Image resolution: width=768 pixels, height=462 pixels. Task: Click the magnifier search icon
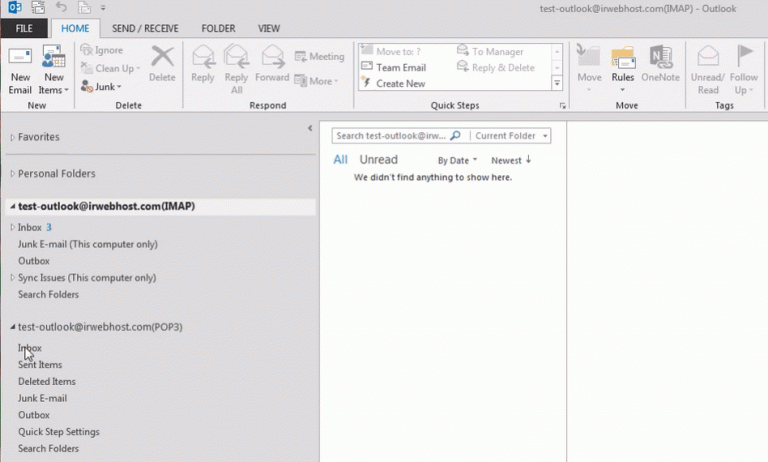(x=455, y=135)
